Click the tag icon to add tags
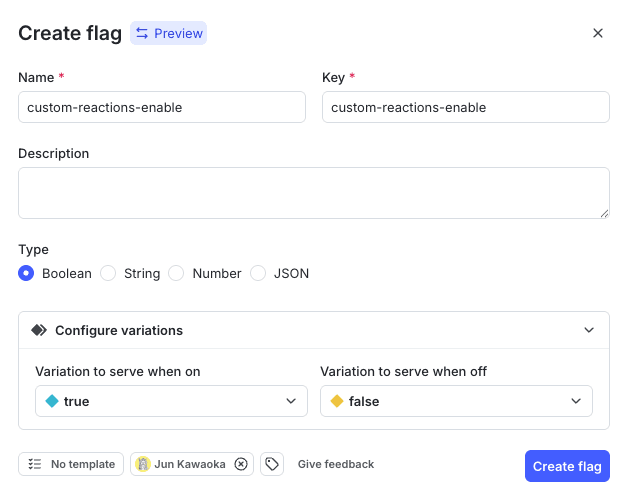628x501 pixels. [271, 464]
